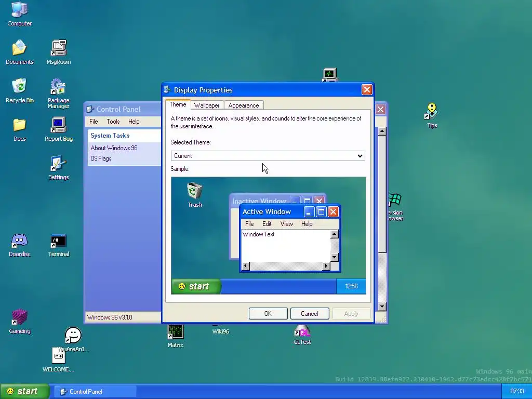Click the Start button on the taskbar
Screen dimensions: 532x399
pyautogui.click(x=24, y=392)
